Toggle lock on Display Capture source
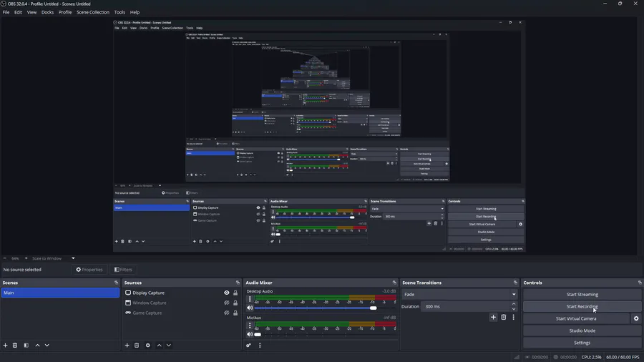 tap(235, 293)
